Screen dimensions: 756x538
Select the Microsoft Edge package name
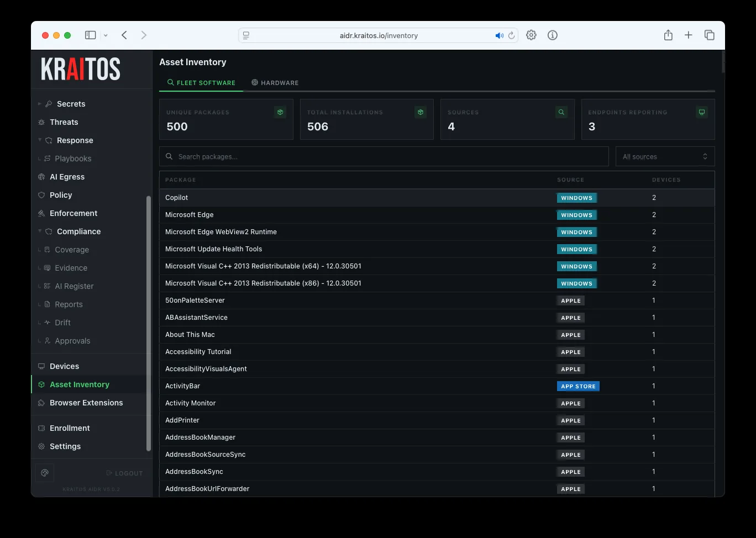[x=190, y=215]
